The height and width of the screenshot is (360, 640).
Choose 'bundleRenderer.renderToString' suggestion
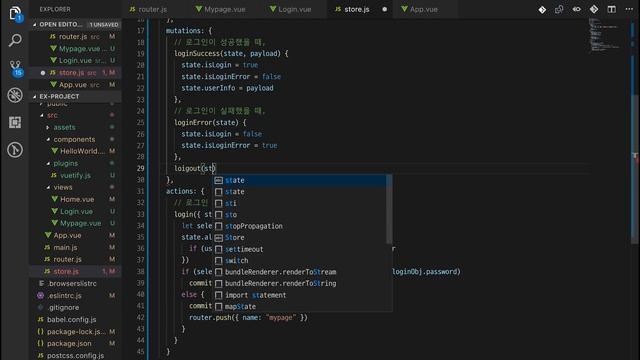[x=300, y=283]
